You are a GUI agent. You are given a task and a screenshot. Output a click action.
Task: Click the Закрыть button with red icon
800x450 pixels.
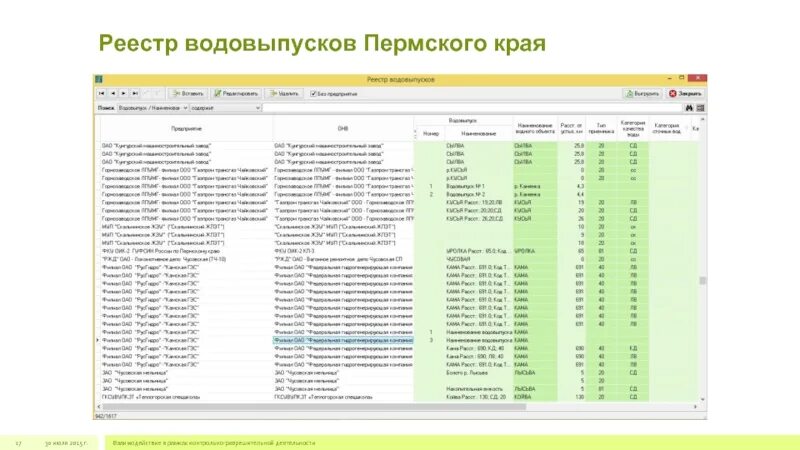point(685,93)
